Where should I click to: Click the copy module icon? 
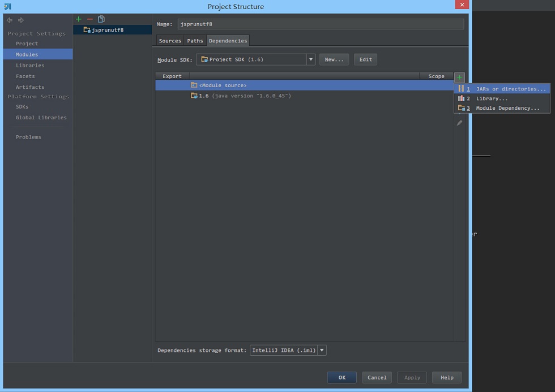pyautogui.click(x=101, y=19)
